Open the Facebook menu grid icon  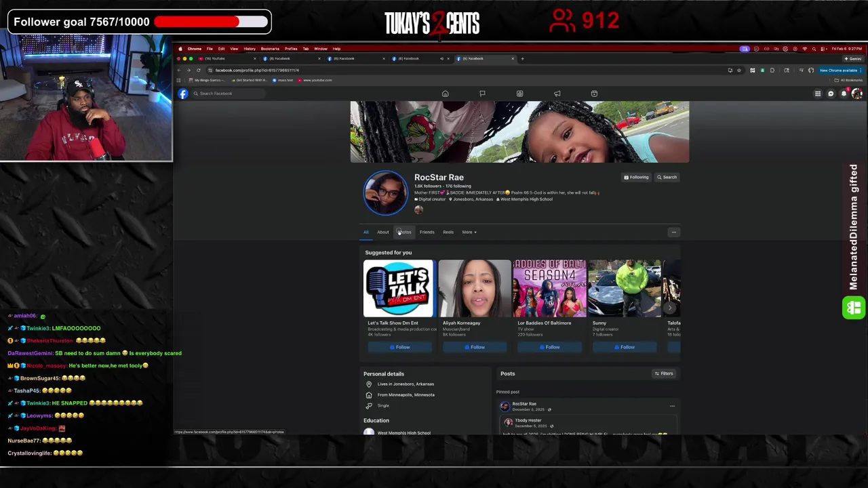[818, 94]
